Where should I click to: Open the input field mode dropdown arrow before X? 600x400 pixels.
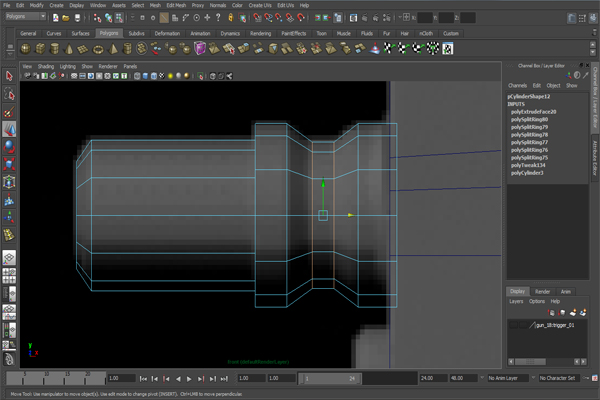pyautogui.click(x=400, y=18)
